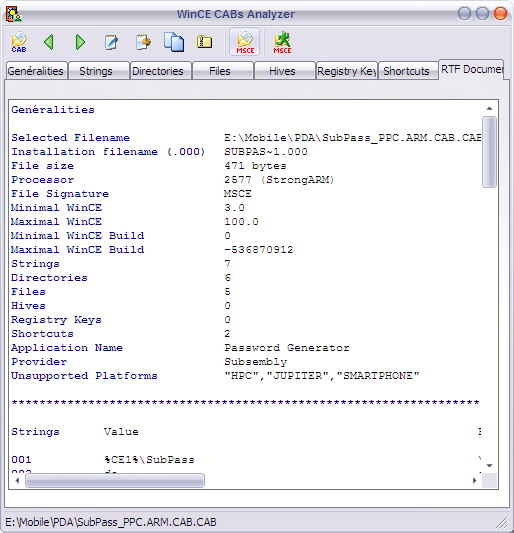Click the vertical scrollbar down arrow
The height and width of the screenshot is (533, 514).
490,465
